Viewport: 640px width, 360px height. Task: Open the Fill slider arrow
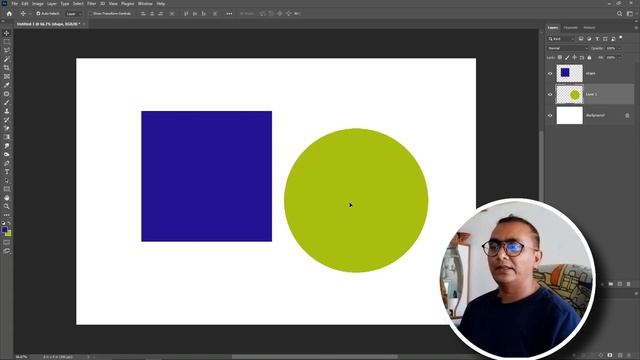point(619,58)
